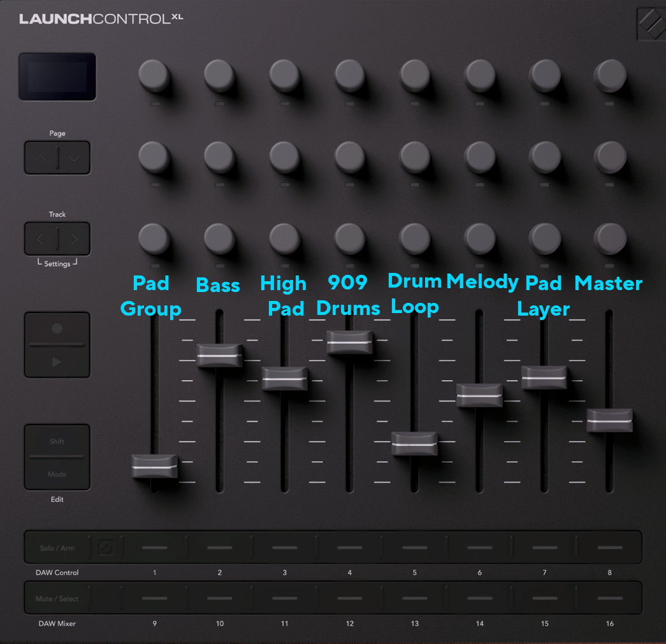Click the top-row knob above Pad Layer
666x644 pixels.
click(x=545, y=76)
